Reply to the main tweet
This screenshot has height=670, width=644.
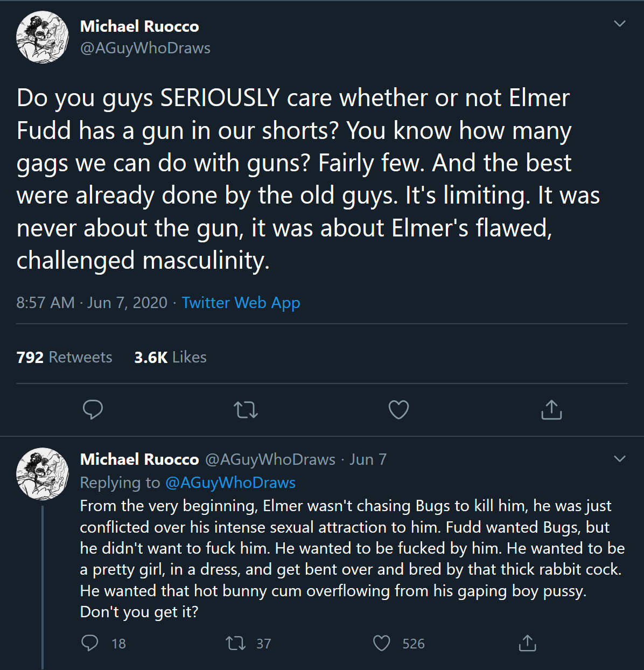pos(93,410)
